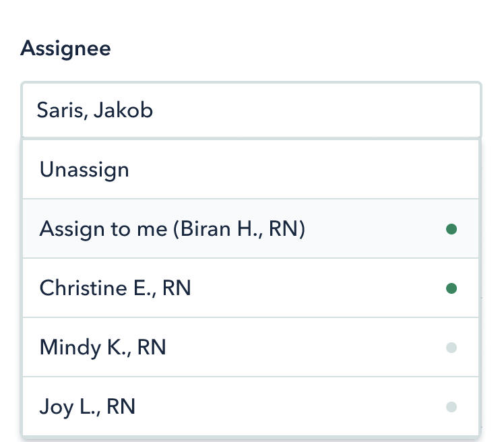Click empty space right of Unassign
The image size is (504, 442).
tap(303, 169)
